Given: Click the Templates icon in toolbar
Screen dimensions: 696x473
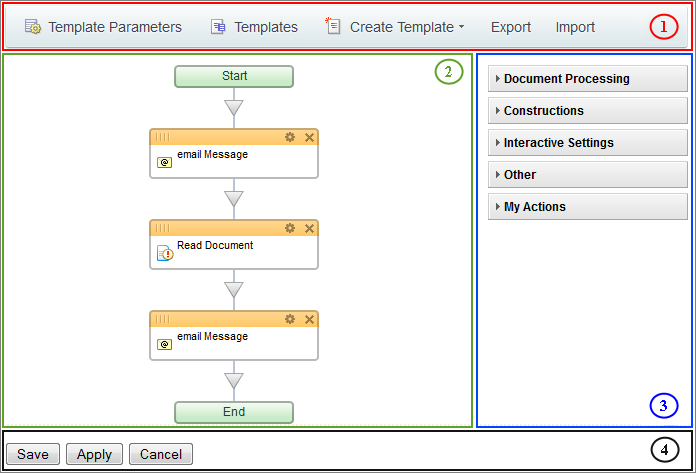Looking at the screenshot, I should (218, 27).
